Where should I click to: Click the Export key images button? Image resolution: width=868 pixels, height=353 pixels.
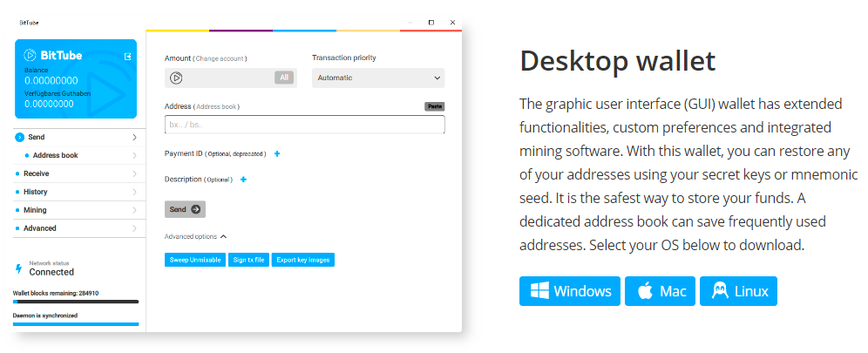(302, 260)
